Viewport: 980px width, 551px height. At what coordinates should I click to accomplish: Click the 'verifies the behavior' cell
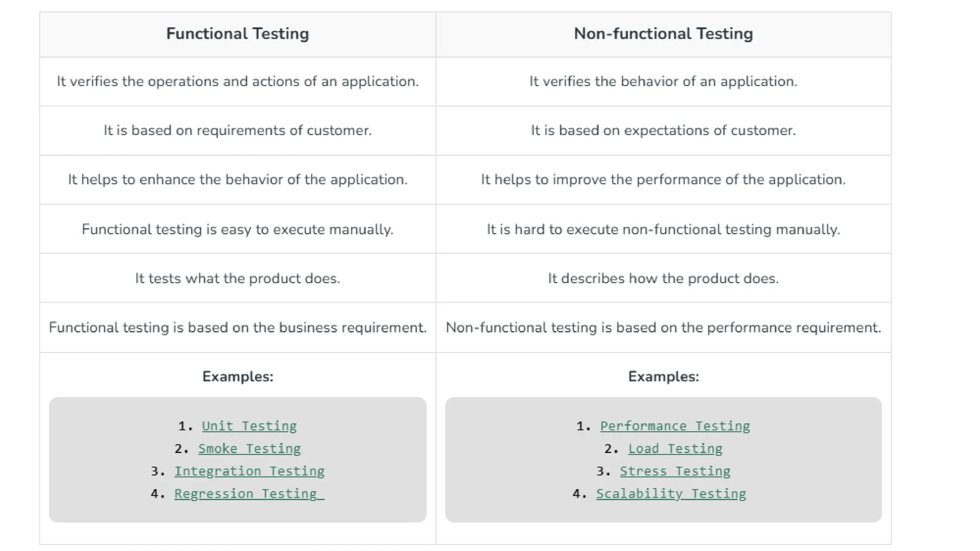[663, 81]
